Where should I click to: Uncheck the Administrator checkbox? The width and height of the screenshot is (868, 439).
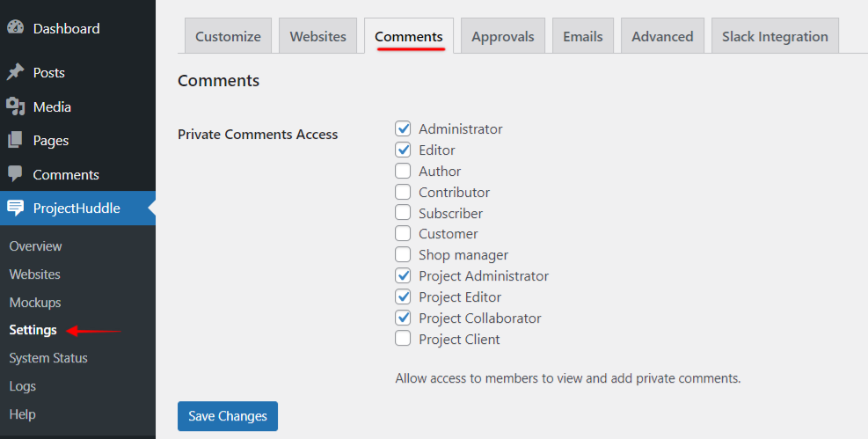pyautogui.click(x=403, y=129)
